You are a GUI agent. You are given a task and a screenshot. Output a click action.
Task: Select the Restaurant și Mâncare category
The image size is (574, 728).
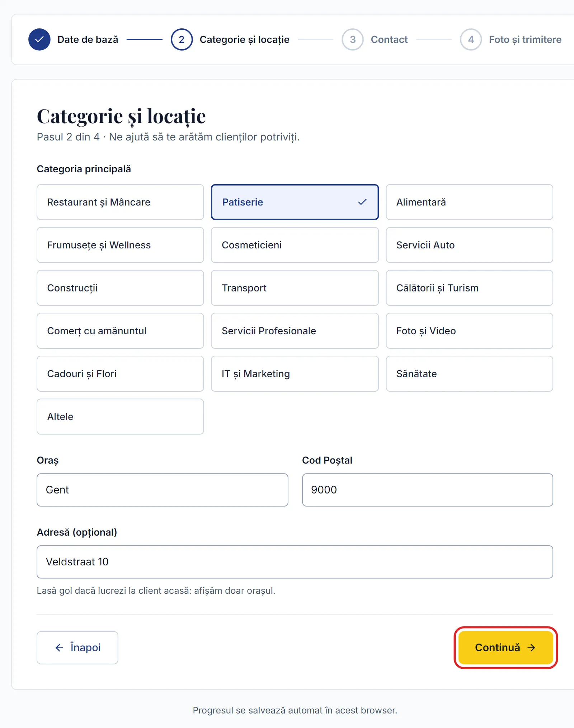pyautogui.click(x=120, y=202)
